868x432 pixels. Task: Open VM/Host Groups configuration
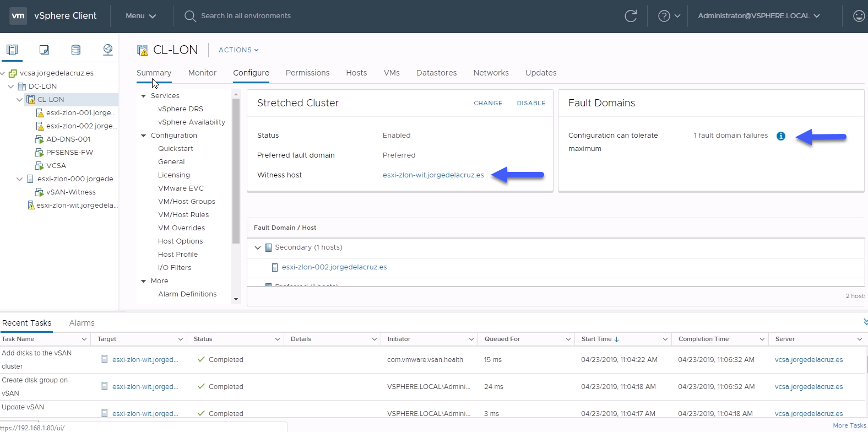click(x=187, y=202)
